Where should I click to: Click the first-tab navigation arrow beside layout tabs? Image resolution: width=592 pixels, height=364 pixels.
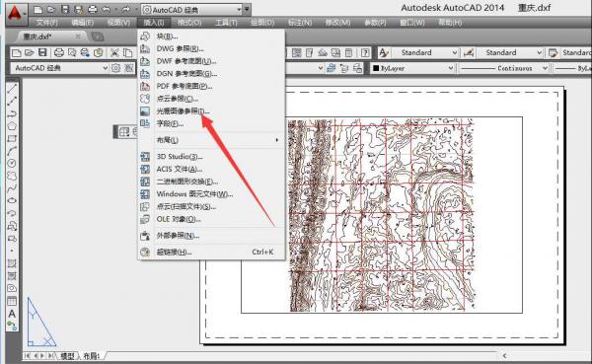(28, 356)
